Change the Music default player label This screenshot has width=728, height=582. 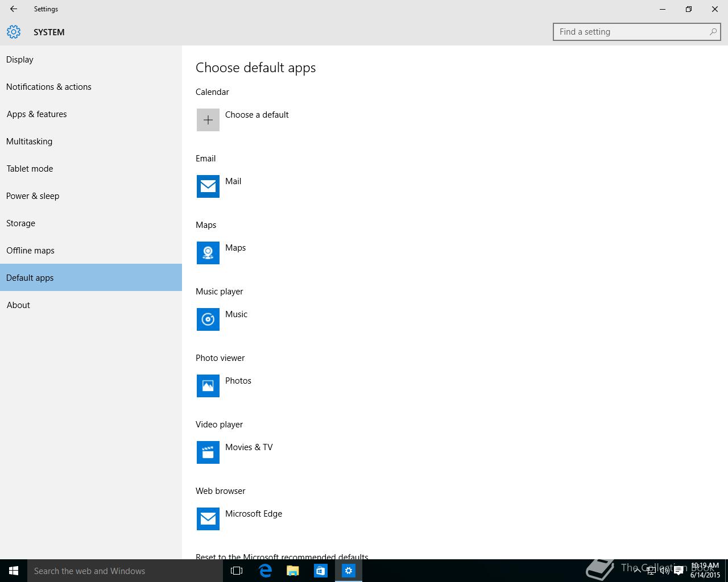click(236, 314)
